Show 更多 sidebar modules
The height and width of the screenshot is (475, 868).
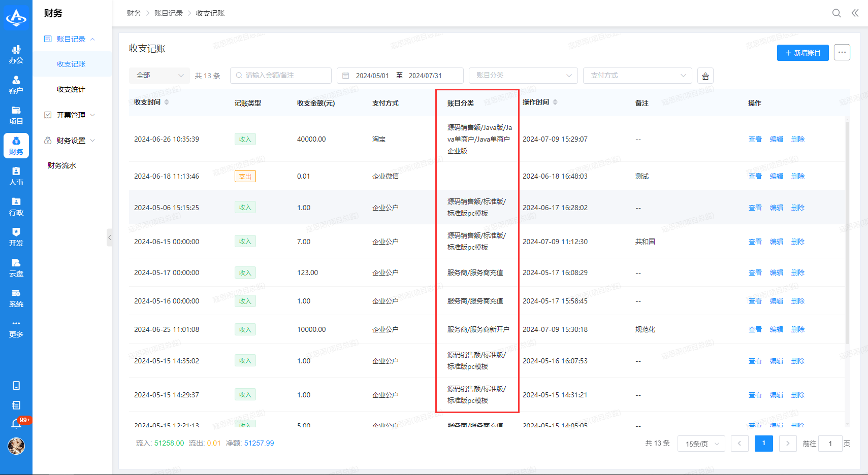tap(16, 328)
